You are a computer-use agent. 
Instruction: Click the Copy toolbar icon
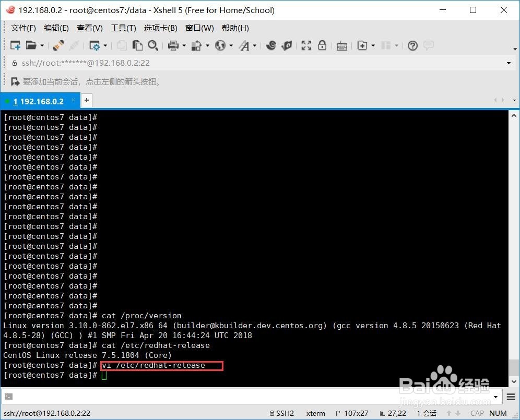click(x=122, y=45)
